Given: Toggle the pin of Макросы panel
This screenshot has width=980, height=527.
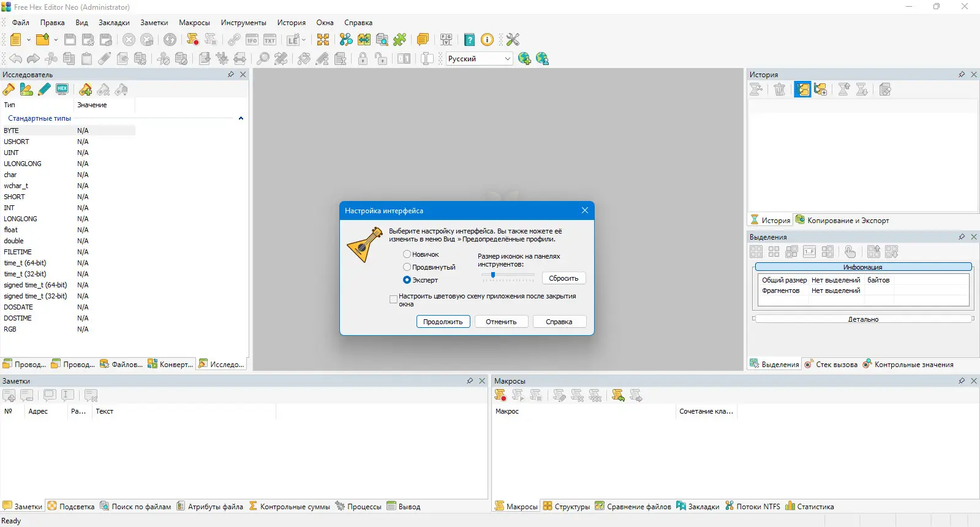Looking at the screenshot, I should [962, 381].
